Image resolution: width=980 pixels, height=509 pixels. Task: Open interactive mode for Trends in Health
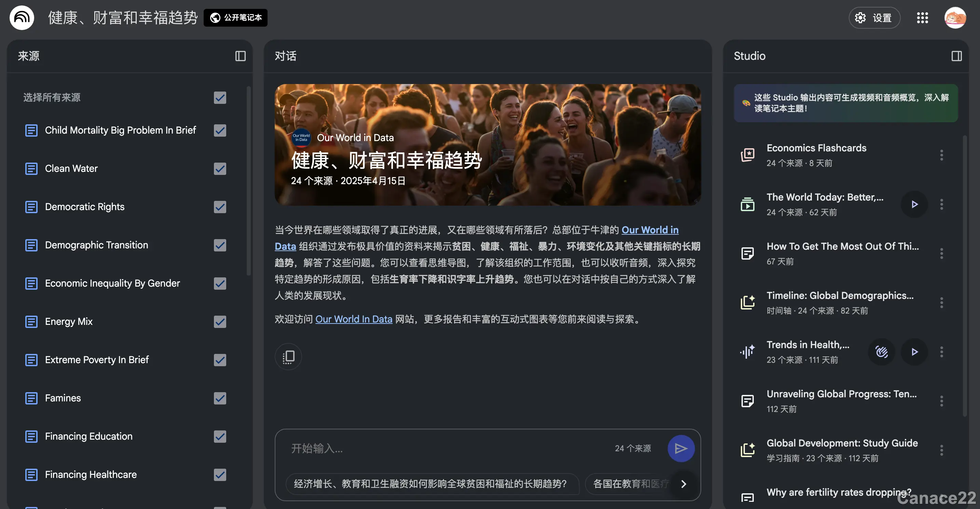(x=882, y=352)
